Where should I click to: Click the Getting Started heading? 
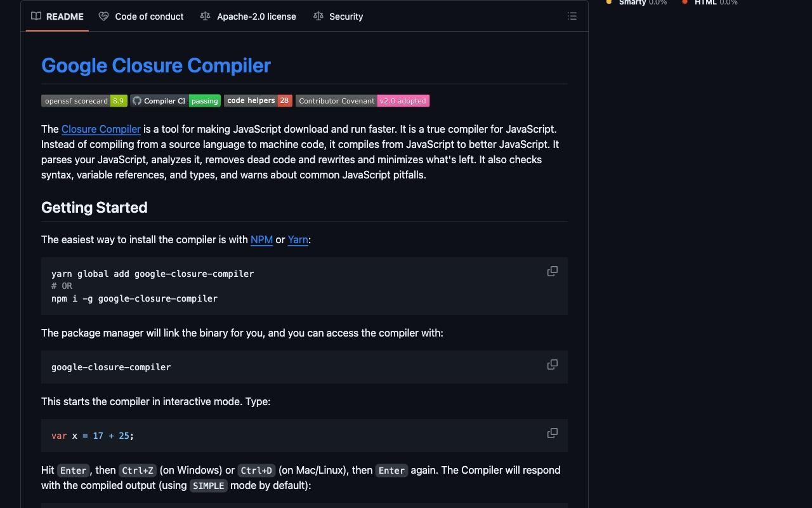click(95, 208)
